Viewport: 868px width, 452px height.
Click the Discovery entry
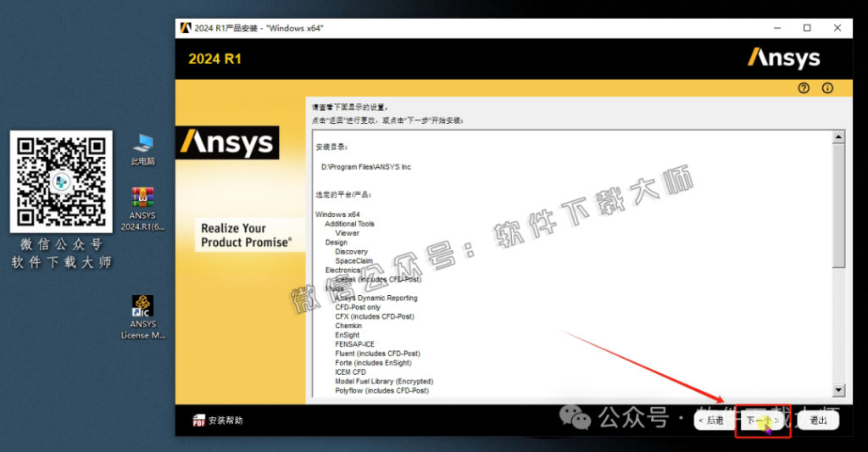point(351,252)
